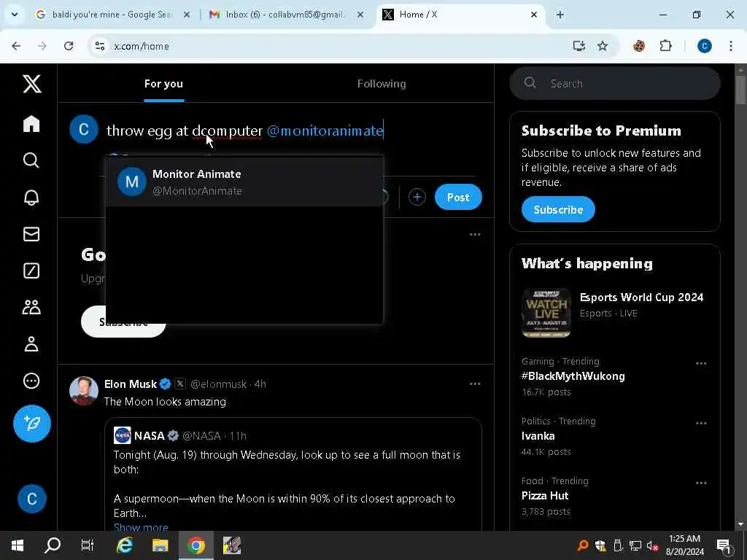Viewport: 747px width, 560px height.
Task: Open Pizza Hut trending topic
Action: [544, 496]
